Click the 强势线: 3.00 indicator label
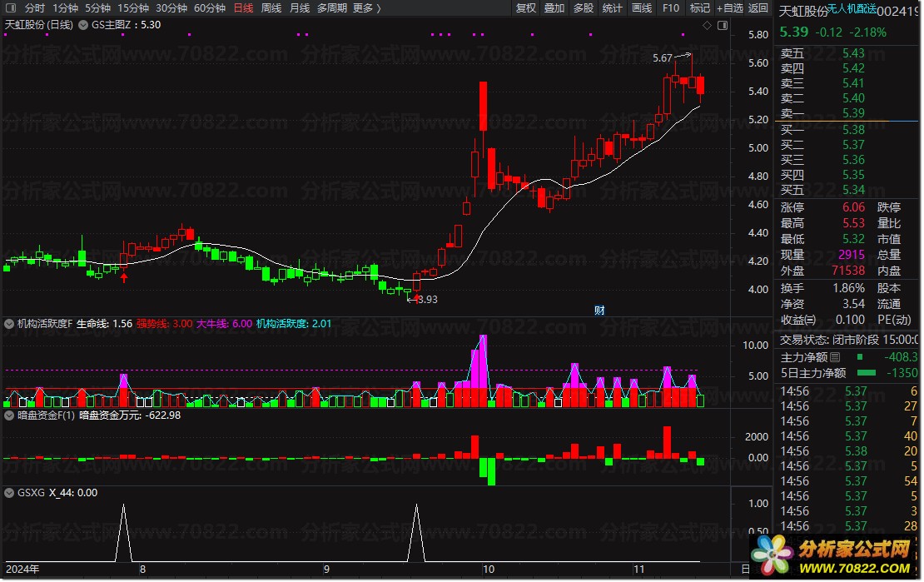 [165, 324]
